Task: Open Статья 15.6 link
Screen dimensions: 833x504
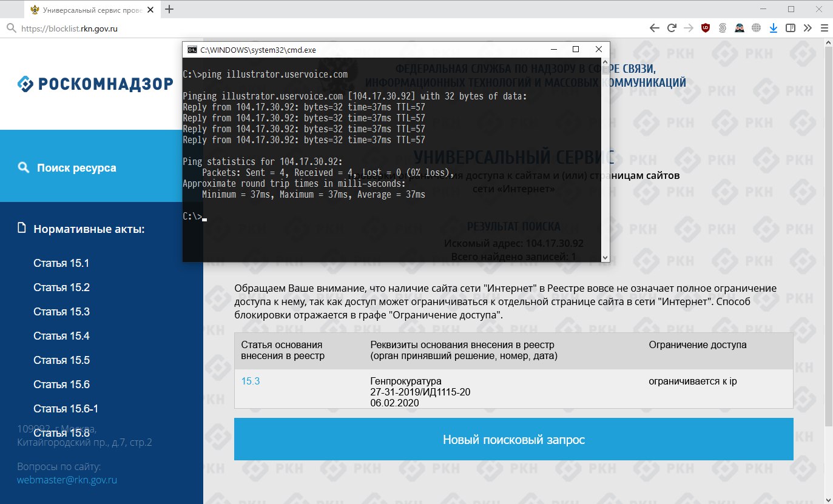Action: (61, 385)
